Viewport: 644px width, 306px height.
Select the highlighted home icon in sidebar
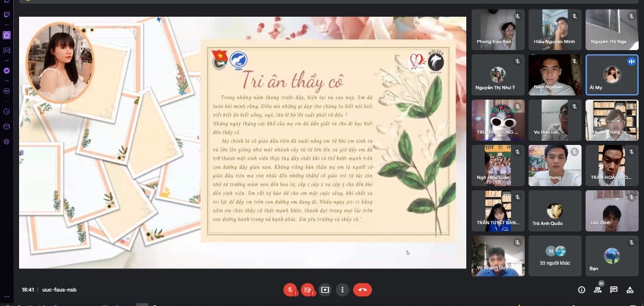7,35
